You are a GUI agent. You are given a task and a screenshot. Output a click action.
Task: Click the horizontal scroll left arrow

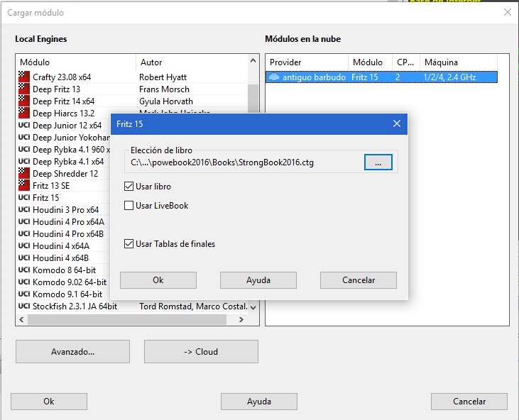(x=21, y=319)
